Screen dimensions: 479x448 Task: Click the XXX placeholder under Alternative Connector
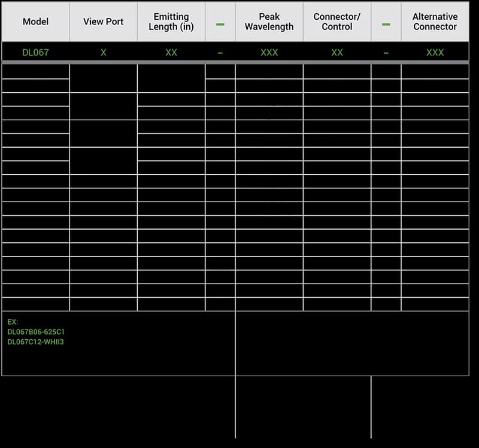(435, 53)
